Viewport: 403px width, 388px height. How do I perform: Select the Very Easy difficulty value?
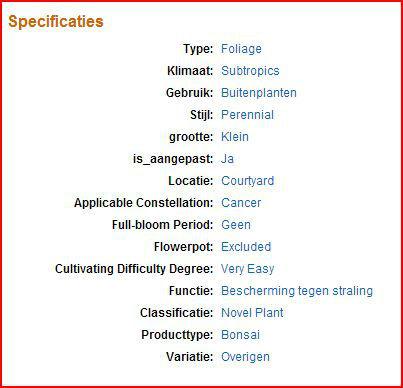tap(248, 269)
